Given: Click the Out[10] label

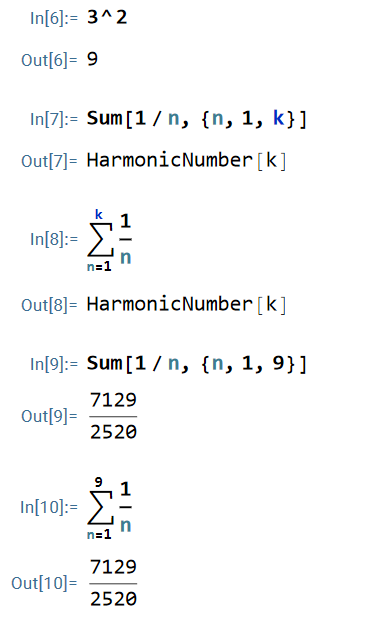Looking at the screenshot, I should (44, 584).
